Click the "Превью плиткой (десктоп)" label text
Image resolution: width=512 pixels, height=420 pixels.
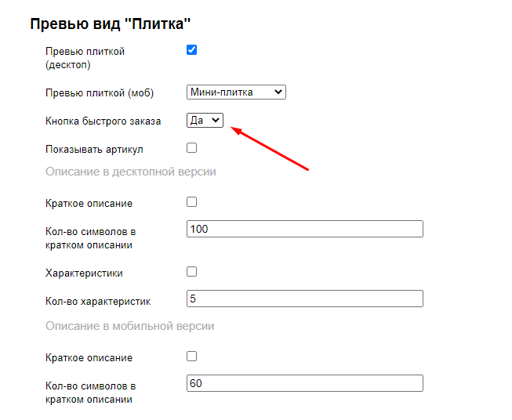85,58
